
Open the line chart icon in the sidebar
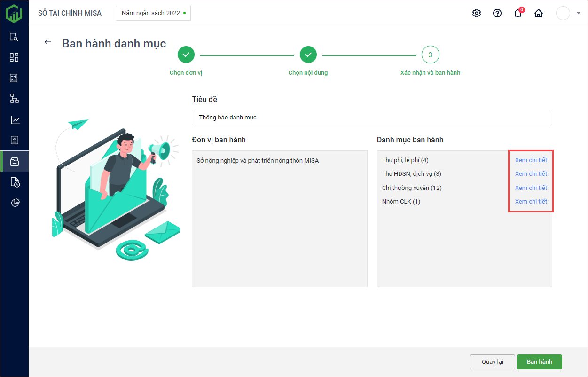(14, 120)
